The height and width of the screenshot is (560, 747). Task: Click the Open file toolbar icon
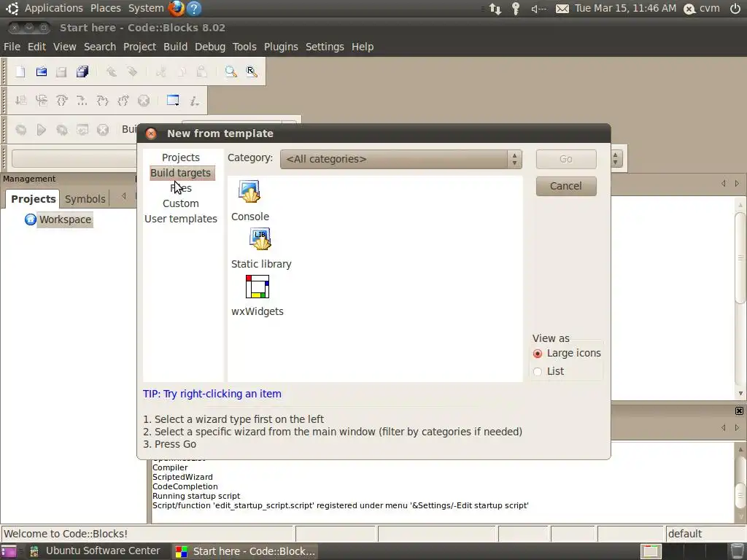(x=42, y=71)
